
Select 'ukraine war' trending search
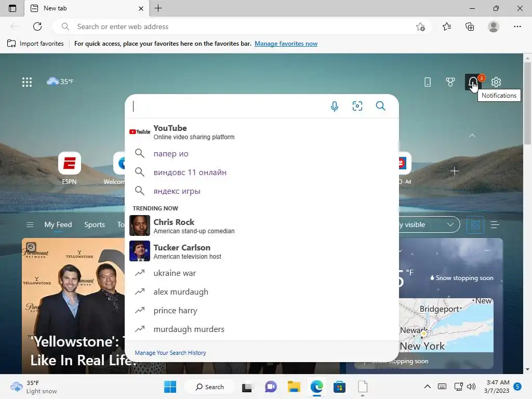click(262, 273)
